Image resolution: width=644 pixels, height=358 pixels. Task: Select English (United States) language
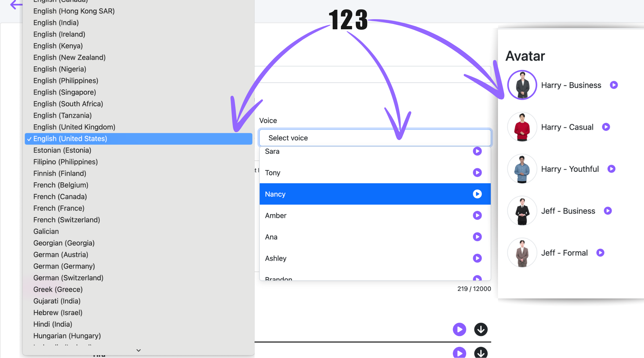pyautogui.click(x=70, y=138)
